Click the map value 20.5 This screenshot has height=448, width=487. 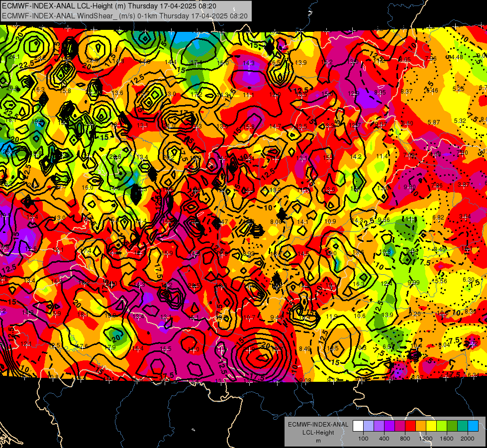[194, 286]
